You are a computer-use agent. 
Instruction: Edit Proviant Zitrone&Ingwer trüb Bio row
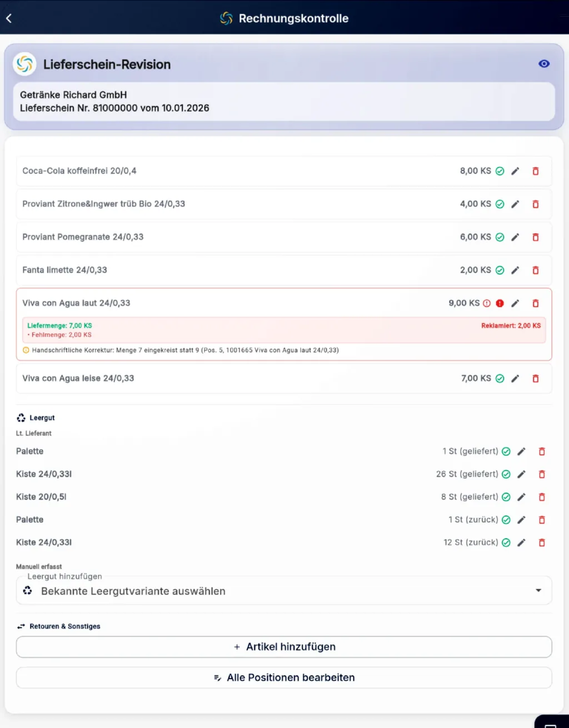pos(515,204)
